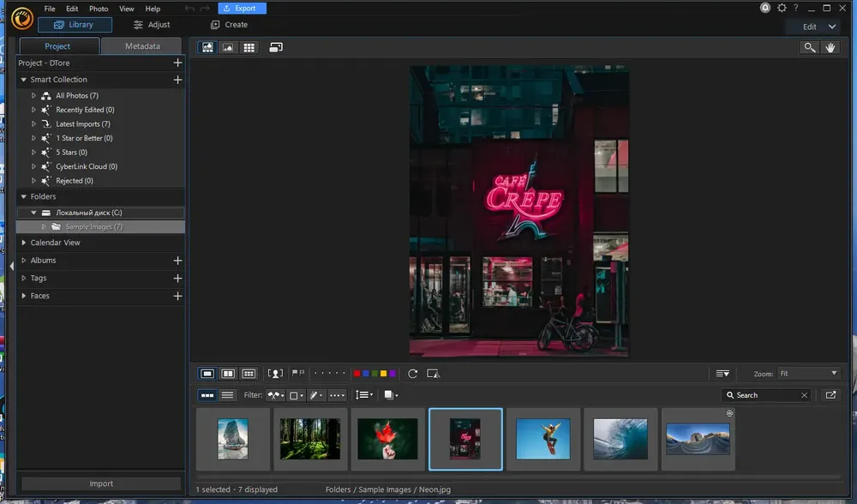The image size is (857, 504).
Task: Open the face tagging tool
Action: pyautogui.click(x=275, y=374)
